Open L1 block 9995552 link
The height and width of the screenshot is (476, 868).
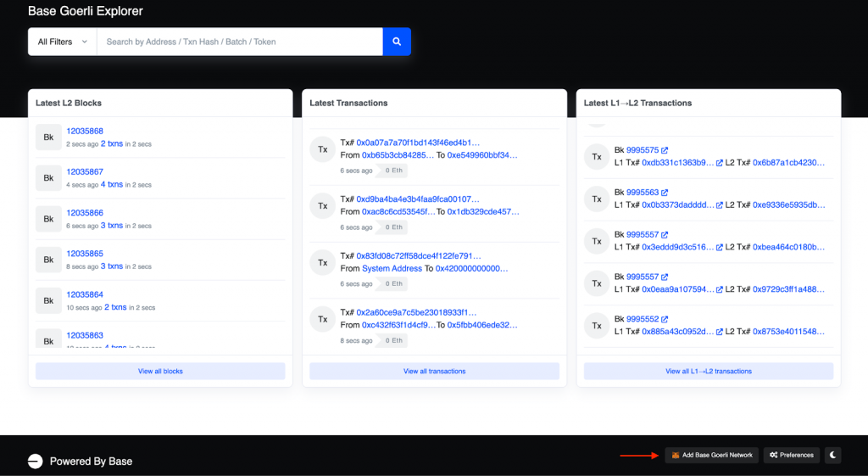643,319
